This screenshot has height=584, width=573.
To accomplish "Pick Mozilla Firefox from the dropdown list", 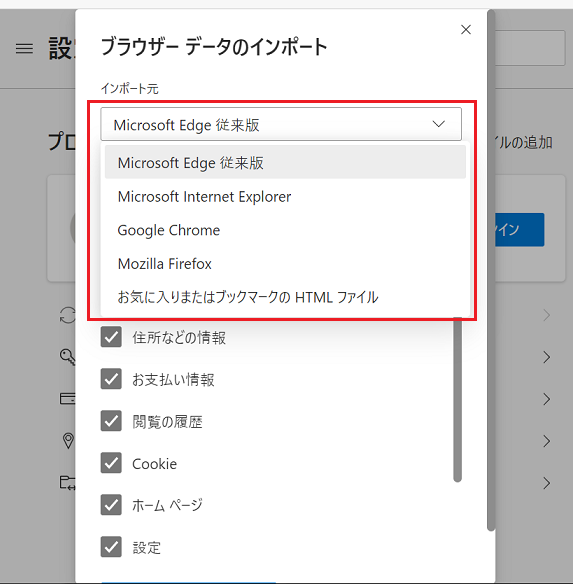I will (285, 263).
